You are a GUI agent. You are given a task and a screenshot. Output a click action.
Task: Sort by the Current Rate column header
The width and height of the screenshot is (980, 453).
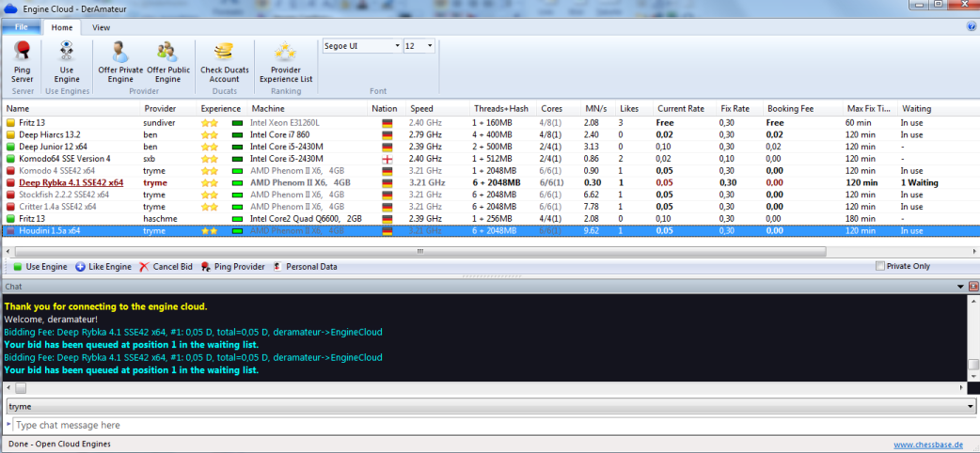point(685,109)
